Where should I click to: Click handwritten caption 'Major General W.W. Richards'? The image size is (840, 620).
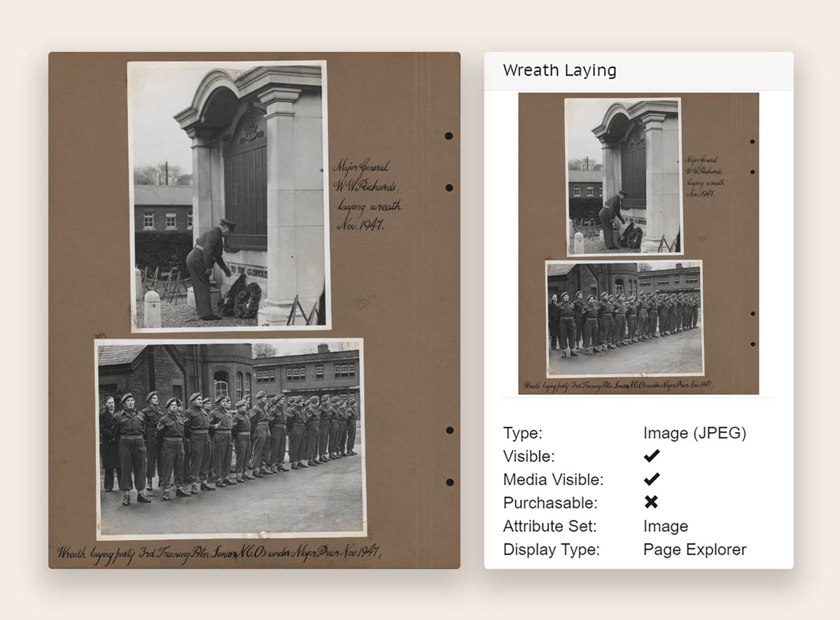click(x=365, y=195)
